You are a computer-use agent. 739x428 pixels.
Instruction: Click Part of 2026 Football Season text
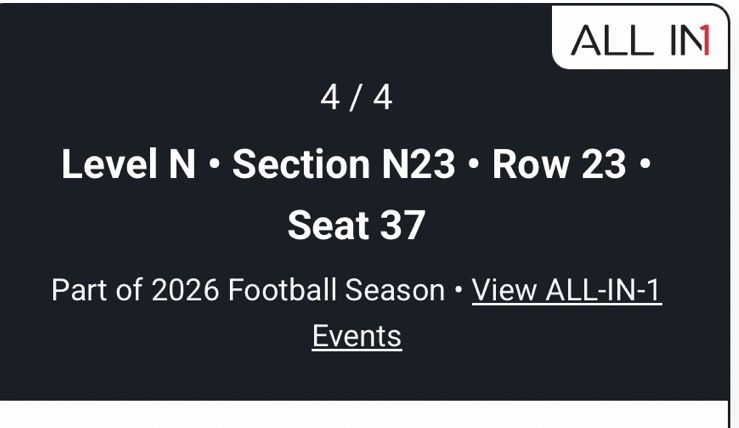[x=248, y=289]
